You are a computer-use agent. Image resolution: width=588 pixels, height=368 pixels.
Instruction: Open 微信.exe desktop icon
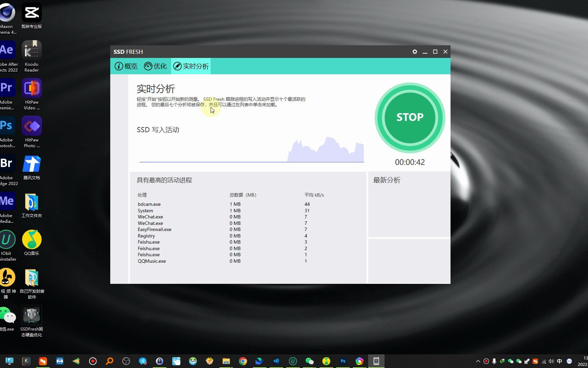pyautogui.click(x=7, y=319)
